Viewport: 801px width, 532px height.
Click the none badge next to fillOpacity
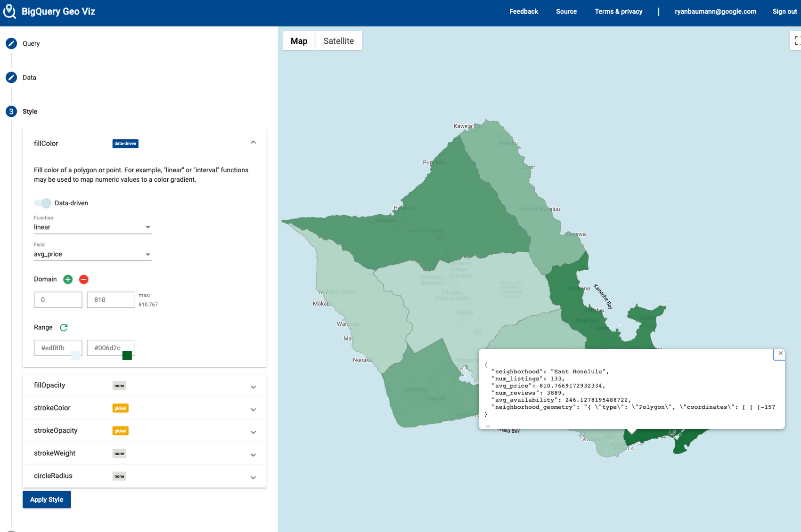pos(119,386)
